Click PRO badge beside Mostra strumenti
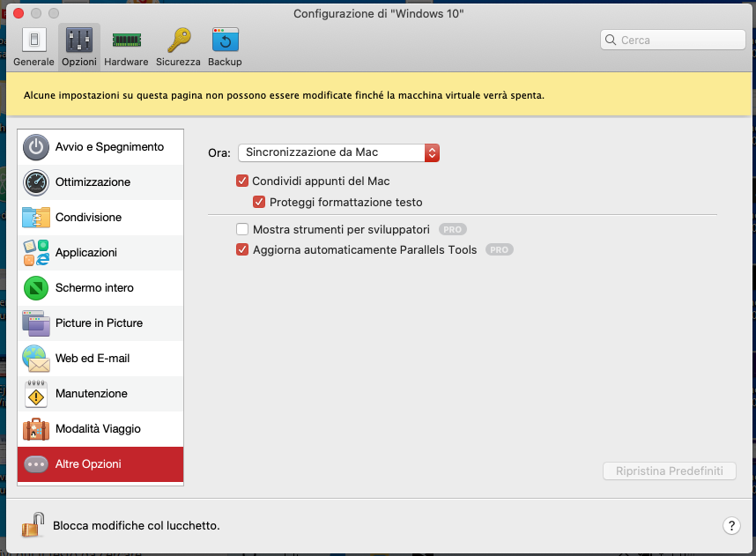The height and width of the screenshot is (556, 756). 452,229
